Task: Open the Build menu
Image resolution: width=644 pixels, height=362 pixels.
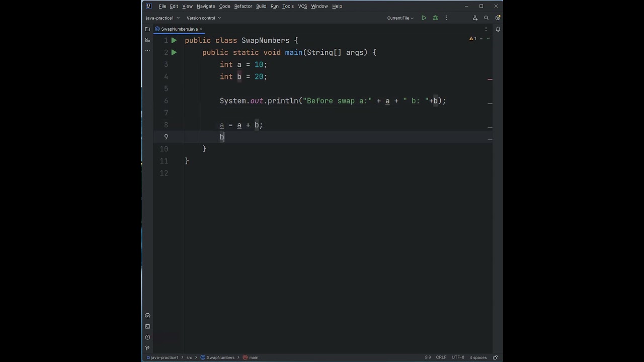Action: click(x=261, y=6)
